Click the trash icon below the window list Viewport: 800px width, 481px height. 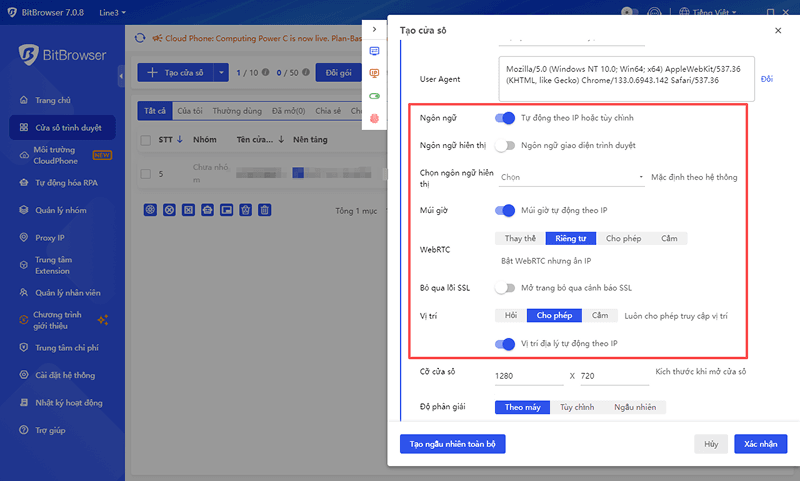pyautogui.click(x=265, y=210)
